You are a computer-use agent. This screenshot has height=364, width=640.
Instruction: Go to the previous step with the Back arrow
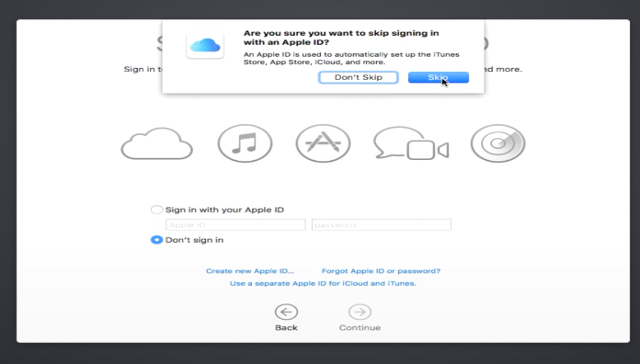(286, 313)
